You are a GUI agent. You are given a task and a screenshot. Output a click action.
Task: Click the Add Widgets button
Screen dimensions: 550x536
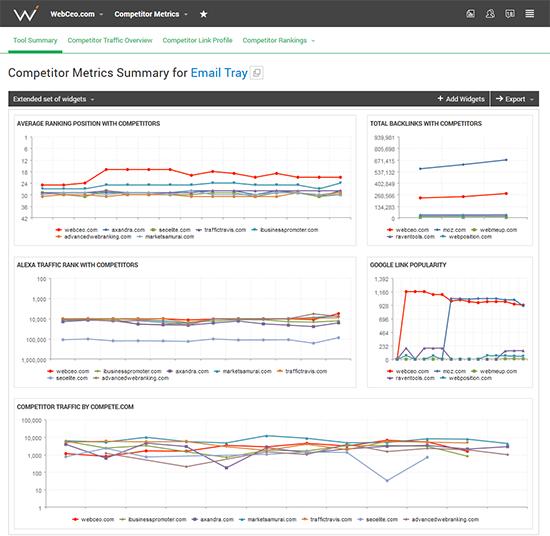click(x=461, y=99)
